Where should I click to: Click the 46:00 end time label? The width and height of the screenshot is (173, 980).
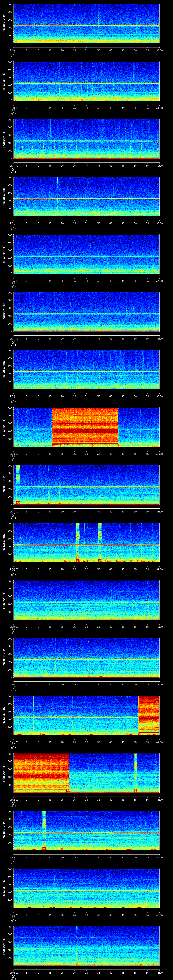159,972
